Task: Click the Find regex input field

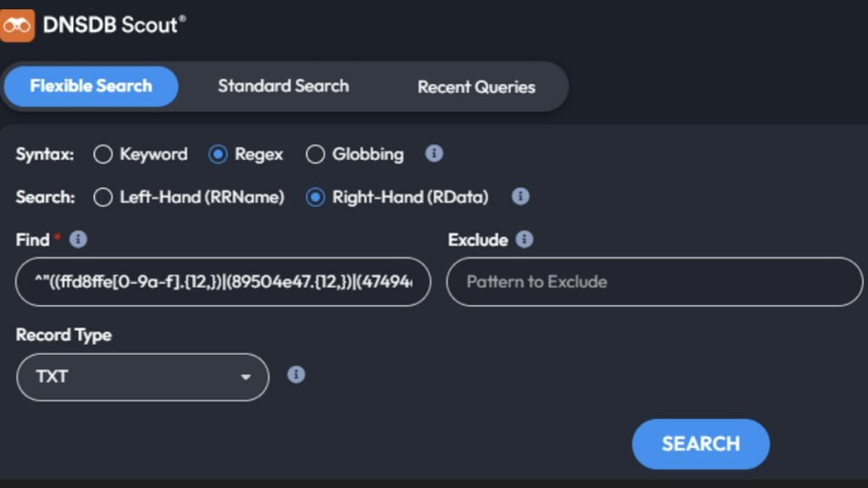Action: tap(223, 282)
